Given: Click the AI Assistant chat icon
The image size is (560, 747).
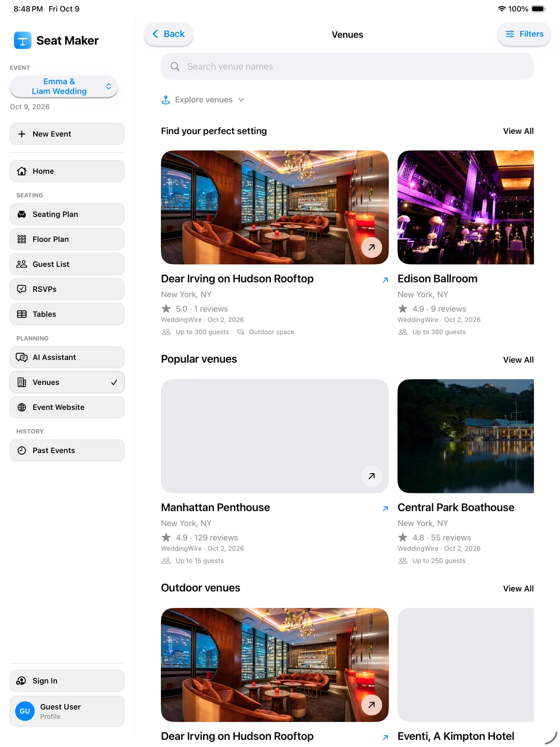Looking at the screenshot, I should 22,357.
